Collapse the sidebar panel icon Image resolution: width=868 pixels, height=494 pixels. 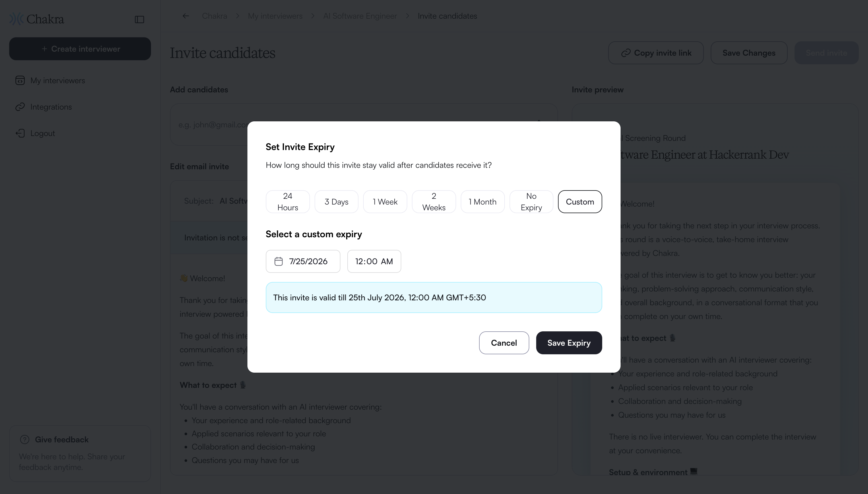click(x=139, y=19)
